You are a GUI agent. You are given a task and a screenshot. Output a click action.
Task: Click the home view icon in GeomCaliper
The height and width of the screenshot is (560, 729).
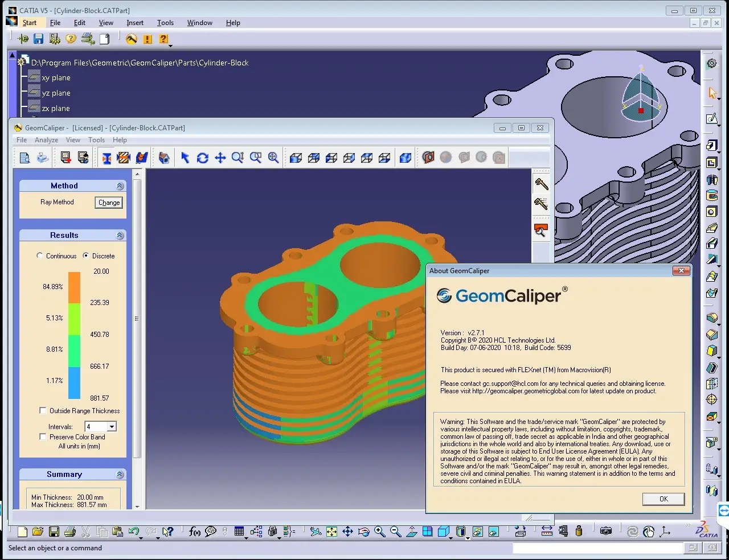tap(164, 158)
